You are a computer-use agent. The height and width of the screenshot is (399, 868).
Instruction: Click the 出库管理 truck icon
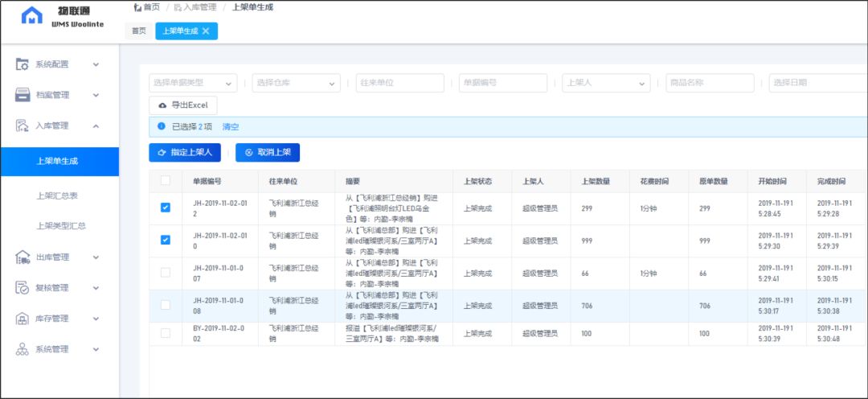pyautogui.click(x=23, y=257)
